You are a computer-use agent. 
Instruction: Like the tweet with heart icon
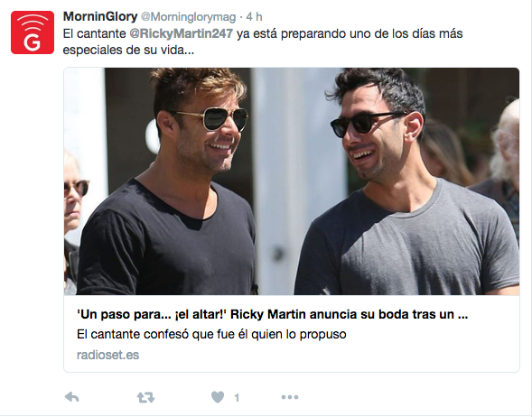pos(218,397)
